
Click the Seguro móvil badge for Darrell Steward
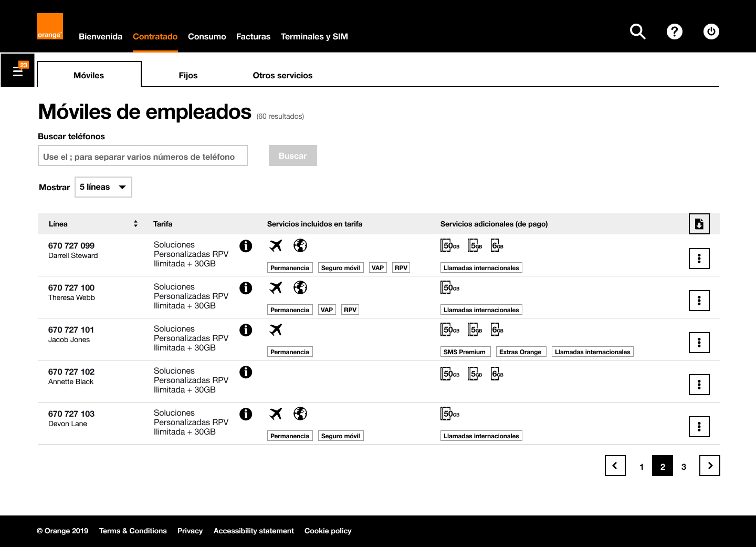[340, 267]
